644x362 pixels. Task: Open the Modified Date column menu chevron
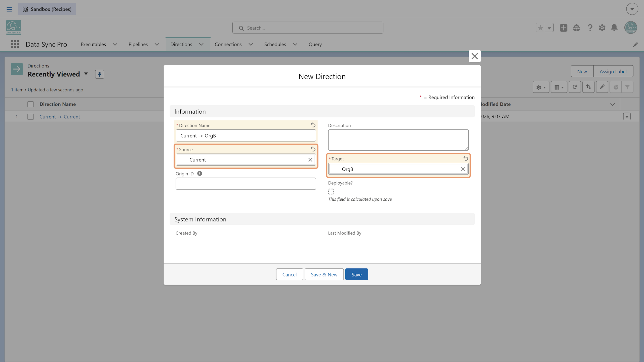[x=613, y=104]
